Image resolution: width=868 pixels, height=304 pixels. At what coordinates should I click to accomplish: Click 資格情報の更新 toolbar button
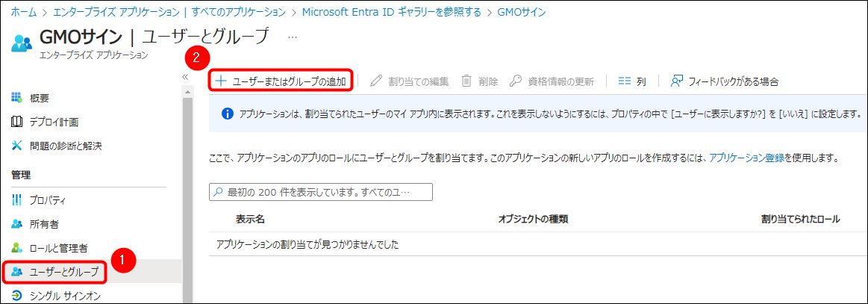552,81
